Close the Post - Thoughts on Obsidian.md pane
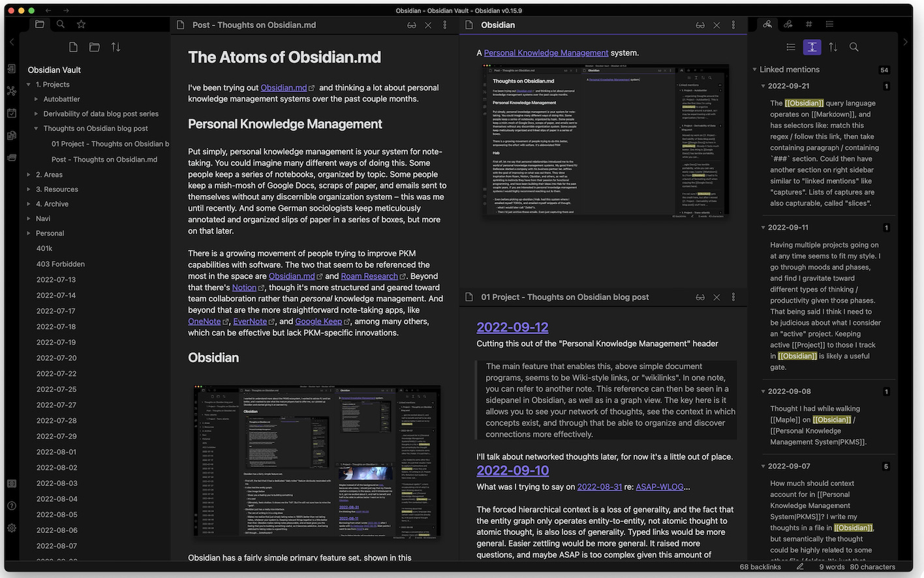Screen dimensions: 924x578 click(428, 25)
